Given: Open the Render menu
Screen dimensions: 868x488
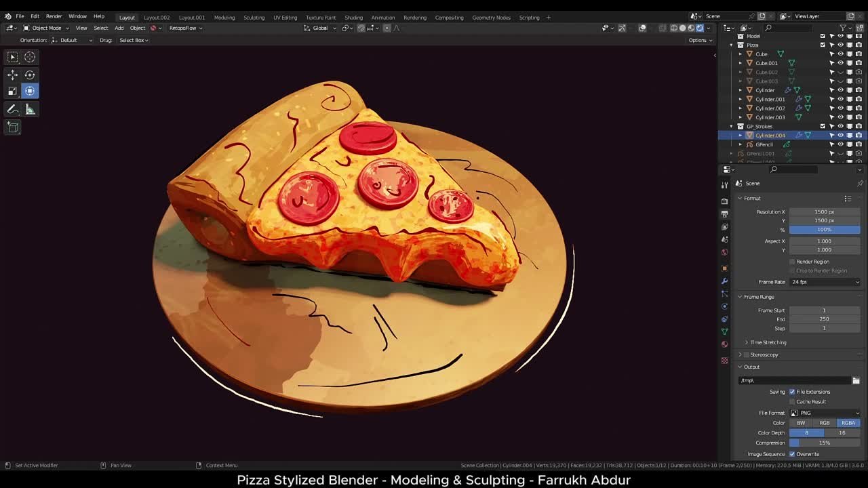Looking at the screenshot, I should point(54,16).
